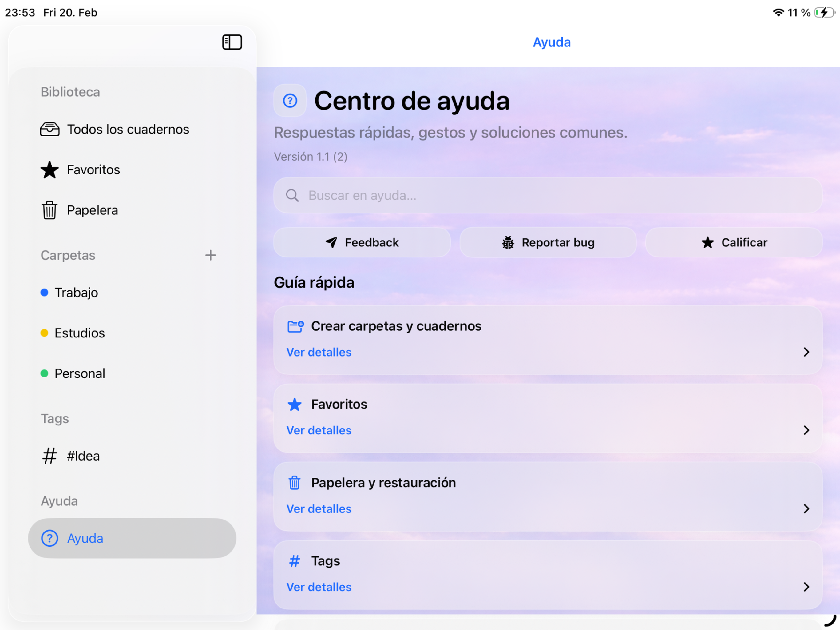Click the folder-plus icon on Crear carpetas card
The image size is (840, 630).
295,326
